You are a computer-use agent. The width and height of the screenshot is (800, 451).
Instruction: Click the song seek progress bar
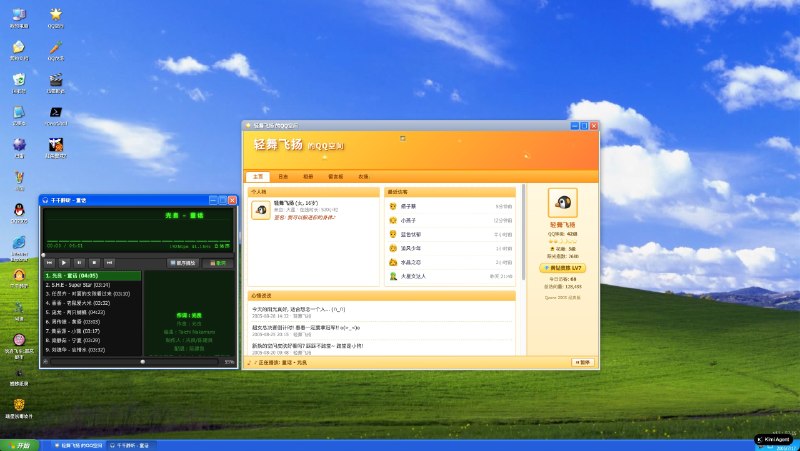pos(138,255)
